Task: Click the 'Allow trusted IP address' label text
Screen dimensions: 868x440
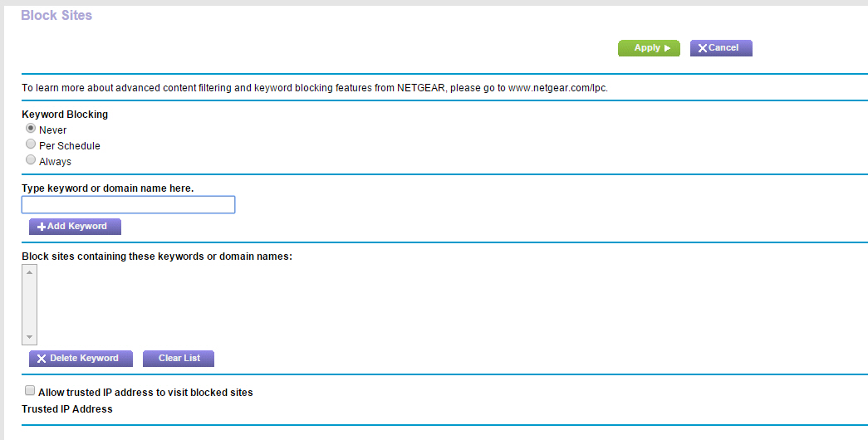Action: 145,392
